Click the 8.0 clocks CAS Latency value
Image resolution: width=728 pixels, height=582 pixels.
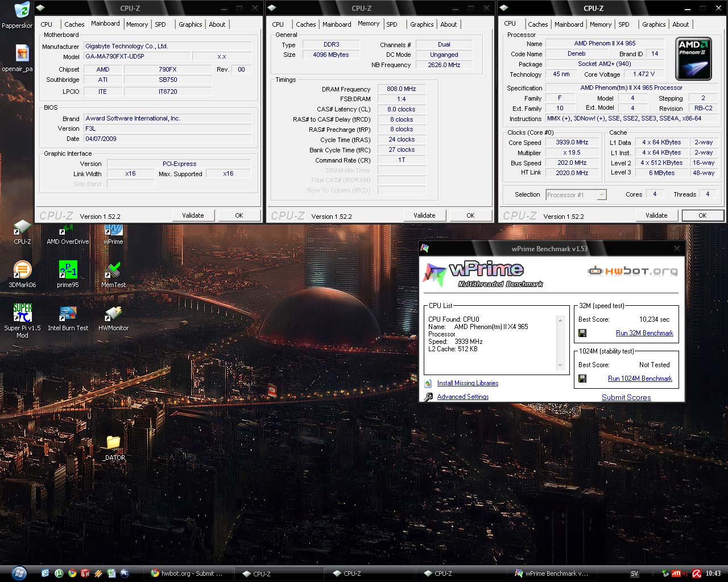402,110
